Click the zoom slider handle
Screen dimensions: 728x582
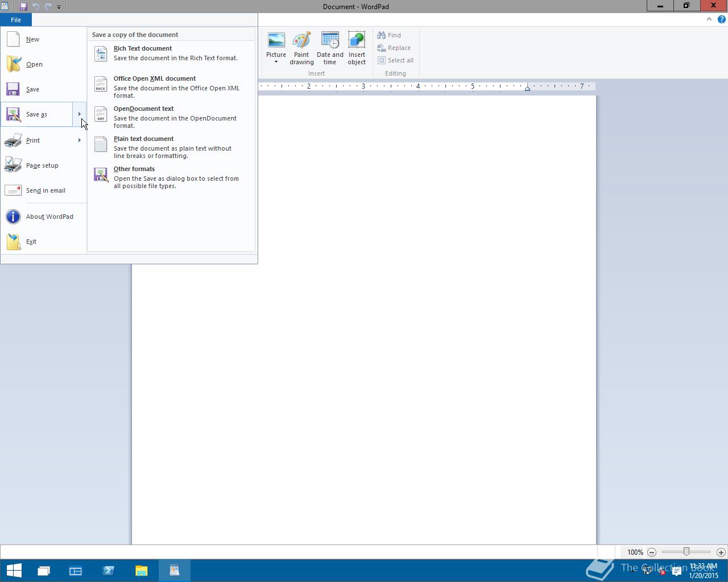pos(686,552)
